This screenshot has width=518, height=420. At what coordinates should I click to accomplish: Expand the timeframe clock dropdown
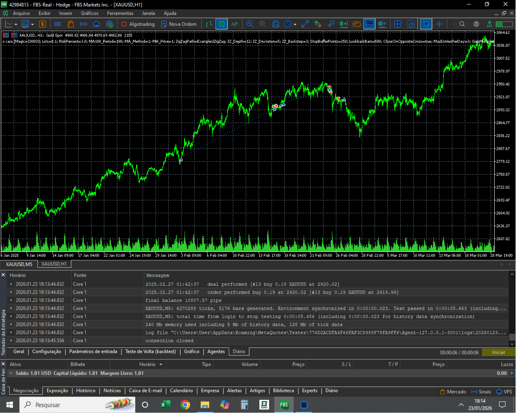[x=295, y=25]
